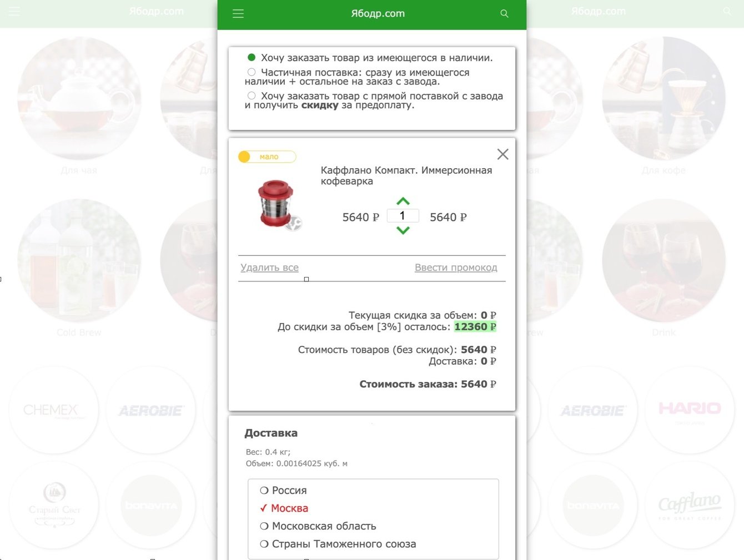Select direct factory delivery with discount option
Screen dimensions: 744x560
[251, 95]
